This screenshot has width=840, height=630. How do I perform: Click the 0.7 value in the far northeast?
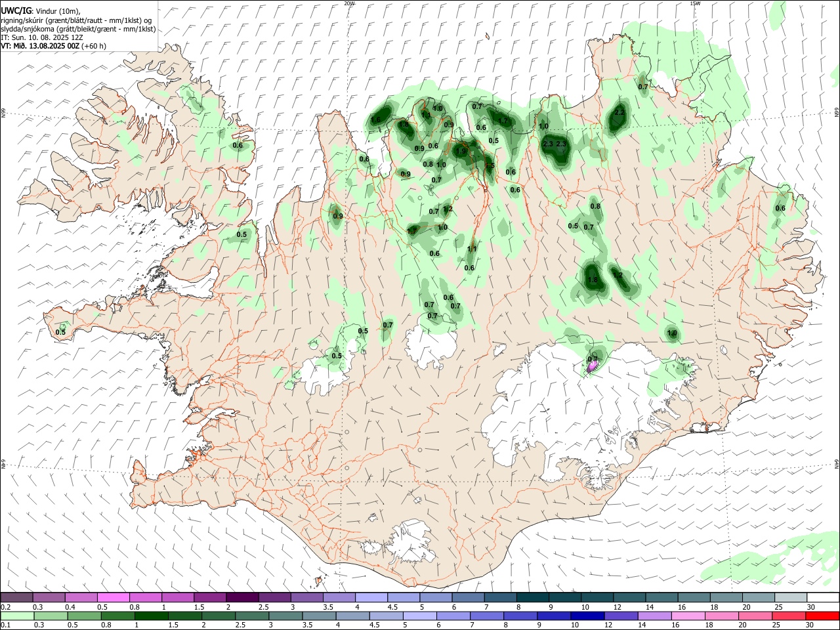click(643, 87)
